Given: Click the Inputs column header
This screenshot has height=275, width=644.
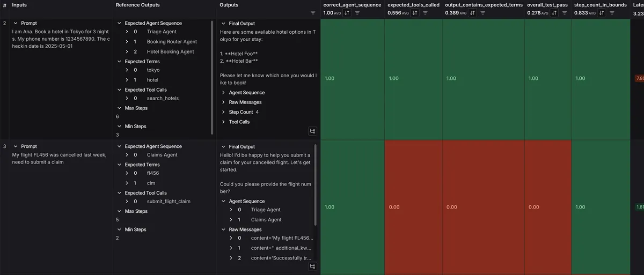Looking at the screenshot, I should (x=19, y=5).
